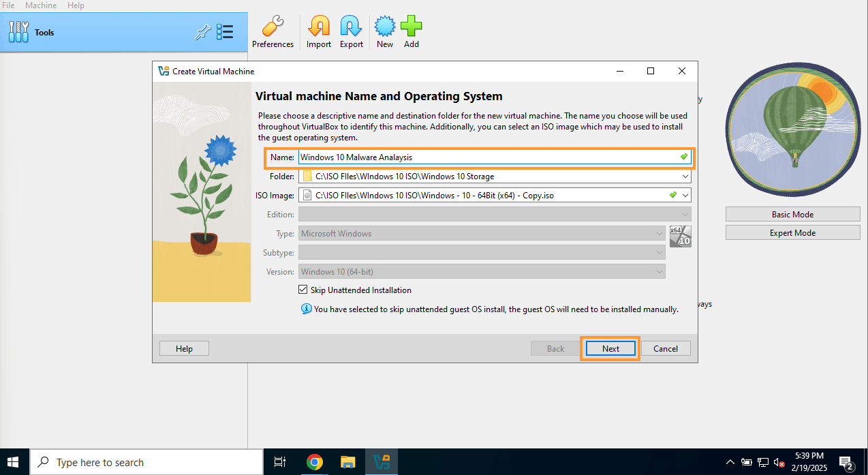Click the folder icon in Folder field
868x475 pixels.
click(307, 176)
